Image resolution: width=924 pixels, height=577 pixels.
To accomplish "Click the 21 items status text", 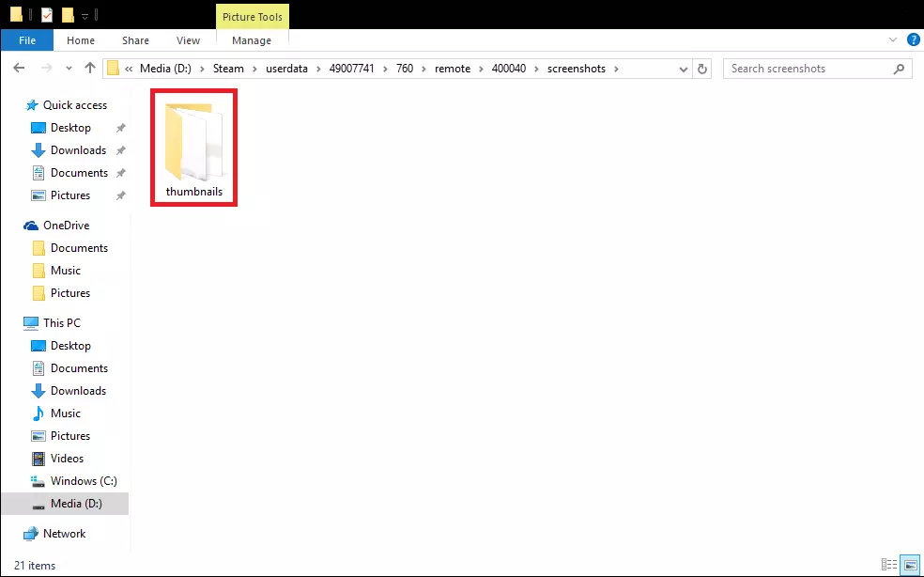I will [35, 565].
